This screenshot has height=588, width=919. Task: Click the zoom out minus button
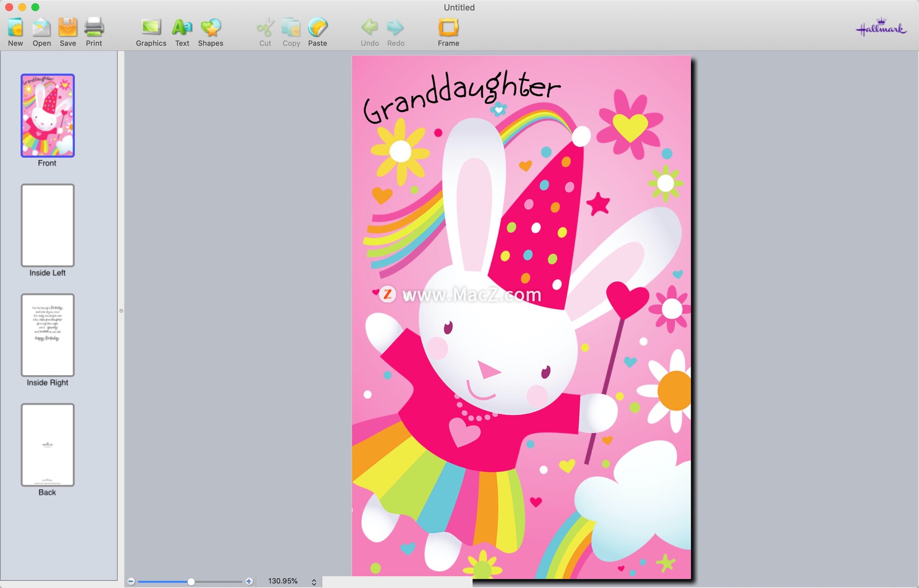131,581
